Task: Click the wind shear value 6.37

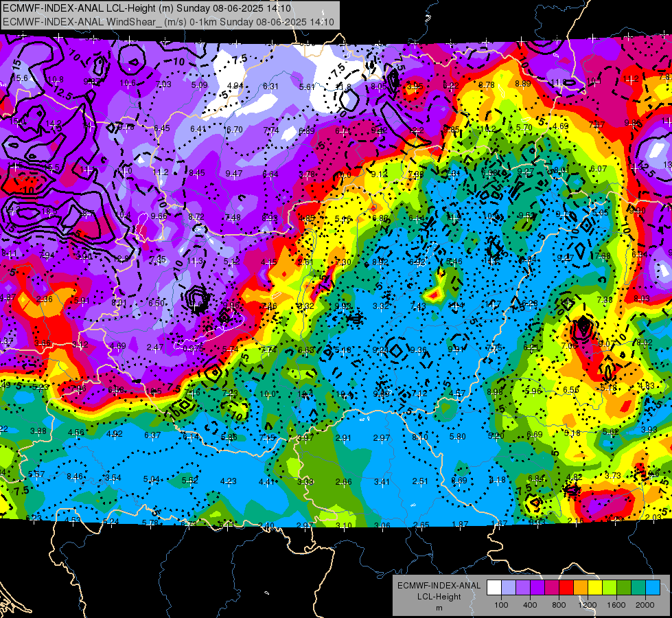Action: click(152, 435)
